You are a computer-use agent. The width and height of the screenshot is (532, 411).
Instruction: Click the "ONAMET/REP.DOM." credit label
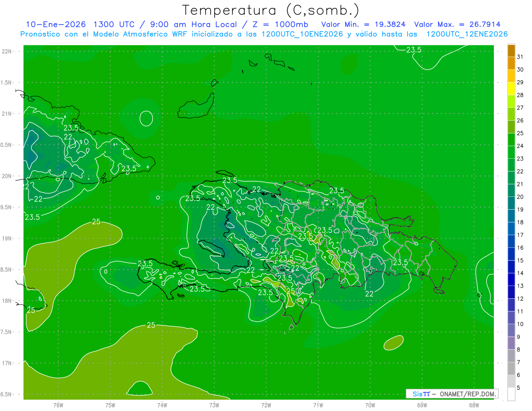point(467,394)
